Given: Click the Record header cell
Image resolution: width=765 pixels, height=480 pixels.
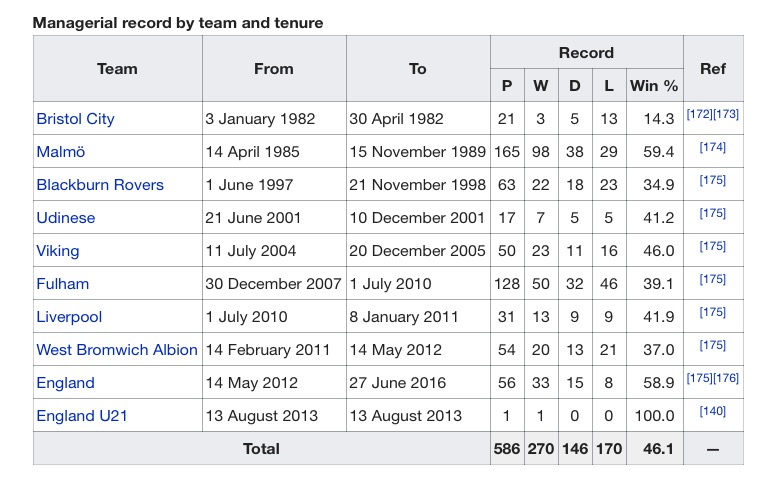Looking at the screenshot, I should point(586,52).
